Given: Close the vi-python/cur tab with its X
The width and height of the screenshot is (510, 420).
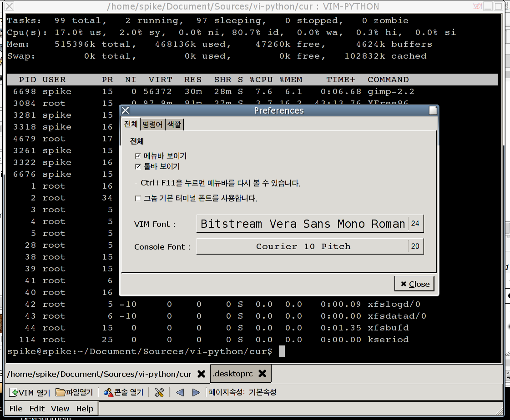Looking at the screenshot, I should [201, 374].
